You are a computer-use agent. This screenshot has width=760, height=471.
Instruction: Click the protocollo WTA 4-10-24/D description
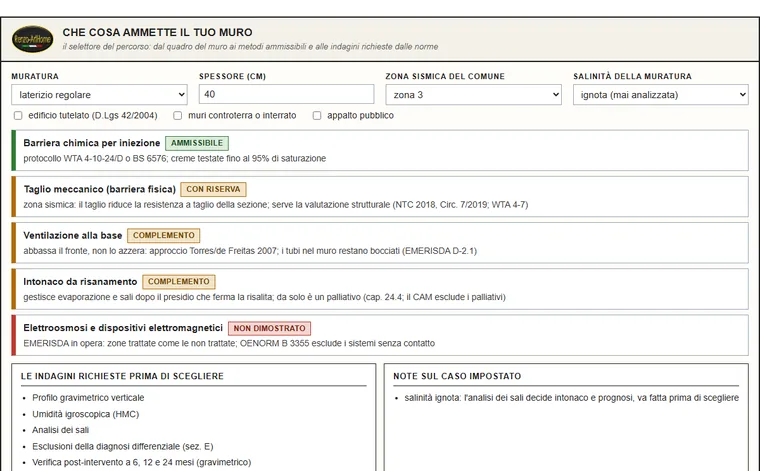(x=174, y=158)
